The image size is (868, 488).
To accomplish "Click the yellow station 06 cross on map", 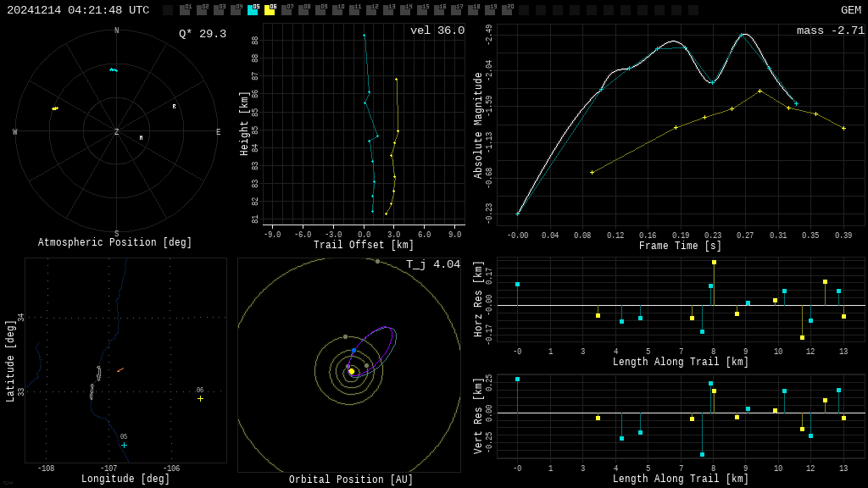I will click(x=200, y=398).
